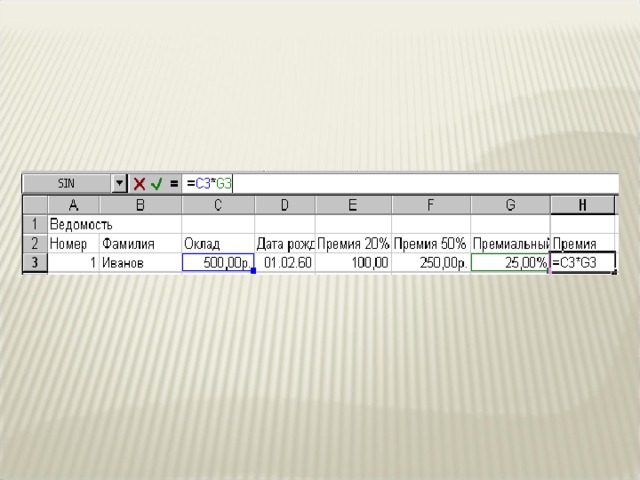
Task: Cancel the formula entry with red X
Action: click(139, 184)
